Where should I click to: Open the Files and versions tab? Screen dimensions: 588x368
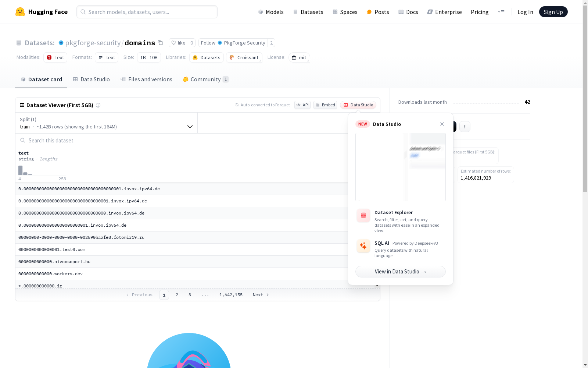point(146,79)
